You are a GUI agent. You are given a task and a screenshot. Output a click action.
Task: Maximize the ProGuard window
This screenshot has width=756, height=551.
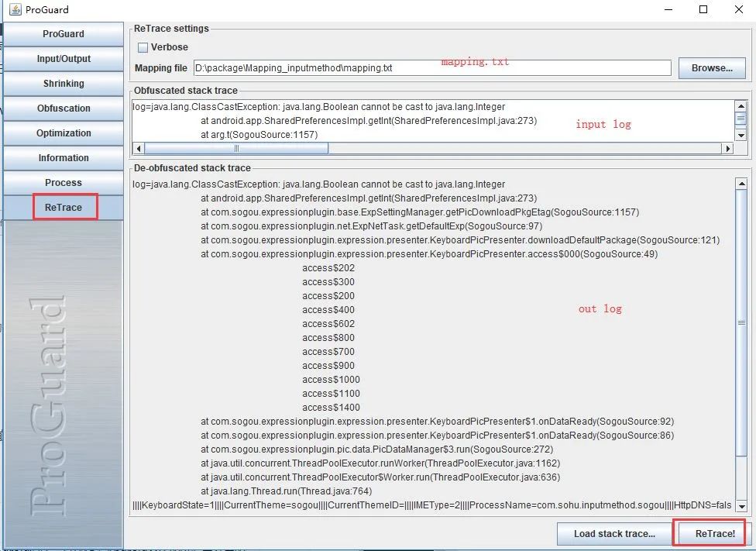pyautogui.click(x=703, y=9)
